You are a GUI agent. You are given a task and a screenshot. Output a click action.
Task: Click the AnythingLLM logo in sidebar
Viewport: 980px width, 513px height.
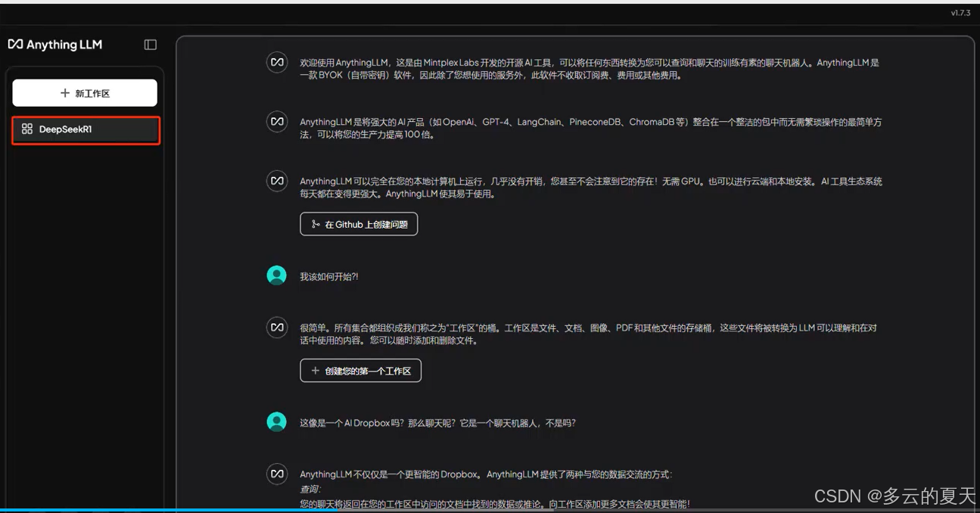[54, 45]
